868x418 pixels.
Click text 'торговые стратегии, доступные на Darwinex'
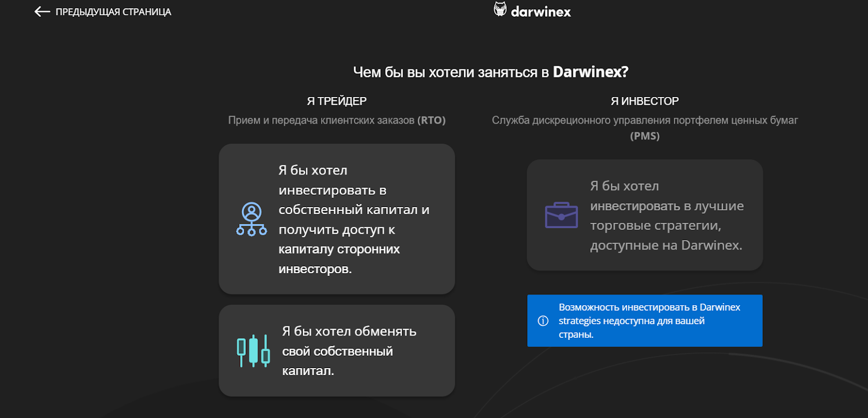(x=666, y=235)
